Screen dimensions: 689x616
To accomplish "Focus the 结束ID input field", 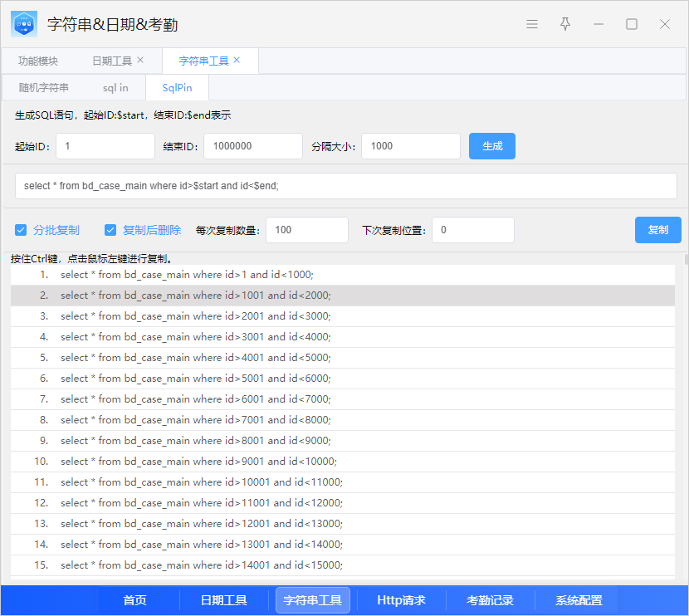I will pyautogui.click(x=253, y=146).
